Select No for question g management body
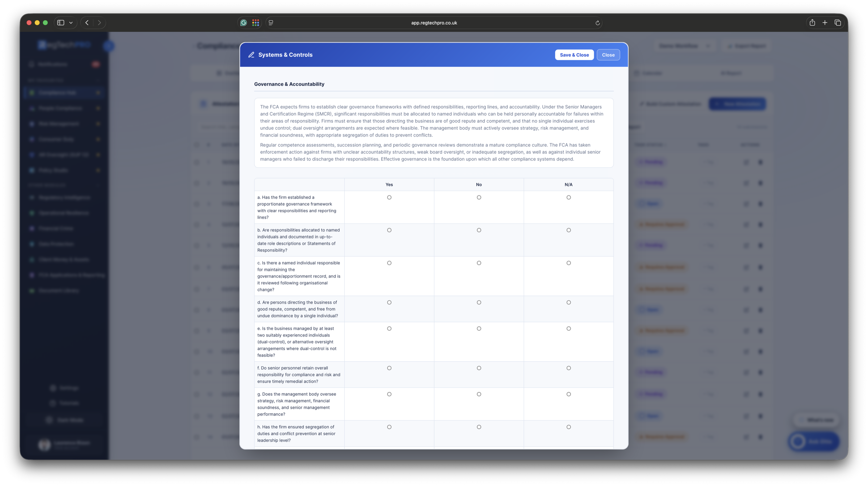The width and height of the screenshot is (868, 486). pyautogui.click(x=479, y=394)
